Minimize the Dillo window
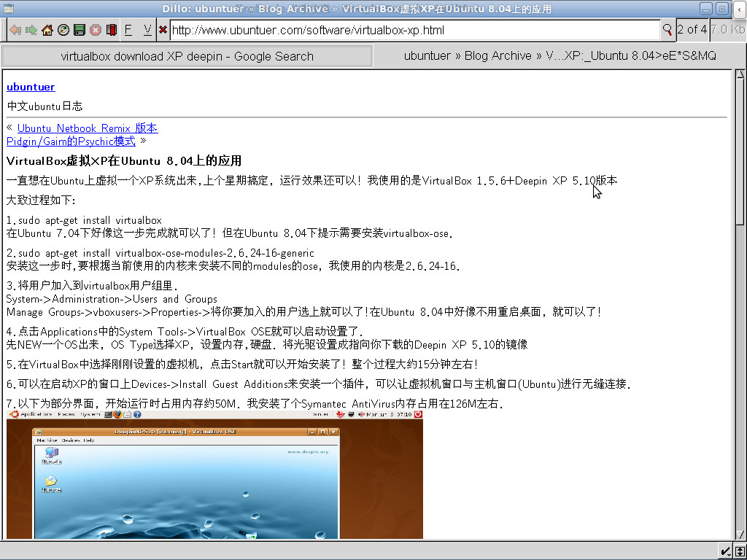Viewport: 747px width, 560px height. pos(706,9)
